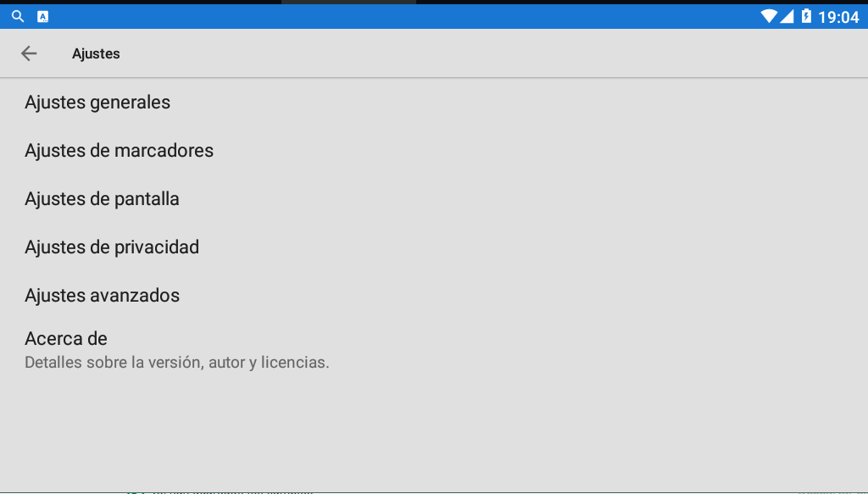Open the Acerca de entry
Viewport: 868px width, 494px height.
(x=66, y=339)
